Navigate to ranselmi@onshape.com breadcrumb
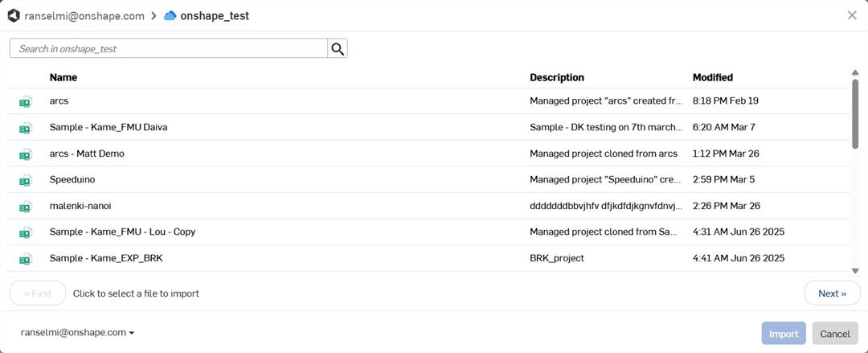Image resolution: width=868 pixels, height=353 pixels. 84,16
